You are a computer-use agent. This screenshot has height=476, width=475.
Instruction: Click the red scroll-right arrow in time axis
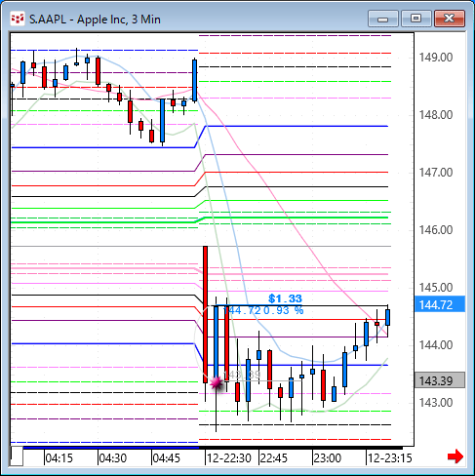click(455, 456)
